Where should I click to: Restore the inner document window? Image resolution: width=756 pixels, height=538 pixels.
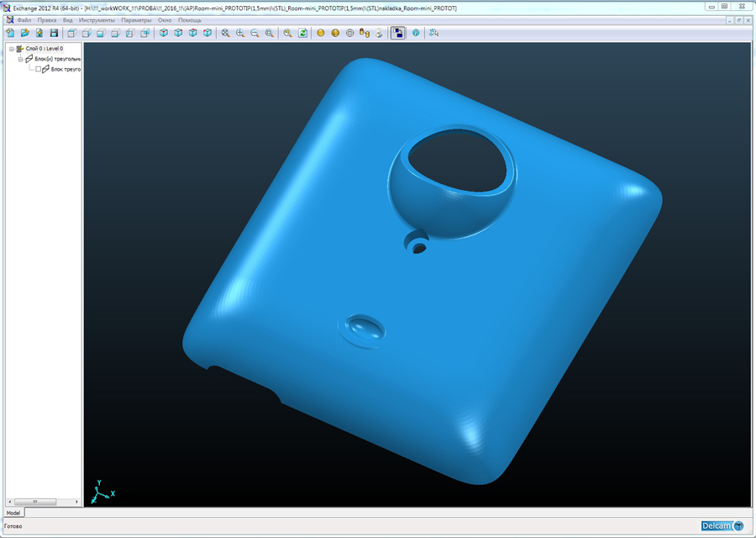[739, 20]
